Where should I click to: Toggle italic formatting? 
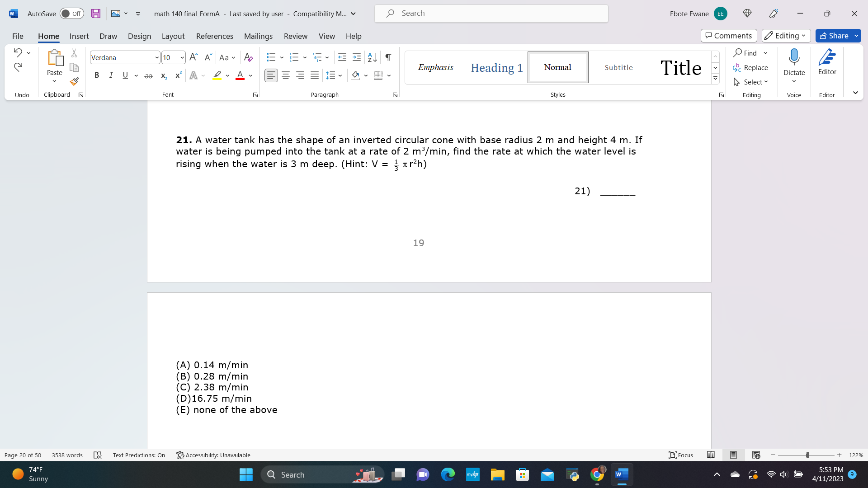[111, 75]
